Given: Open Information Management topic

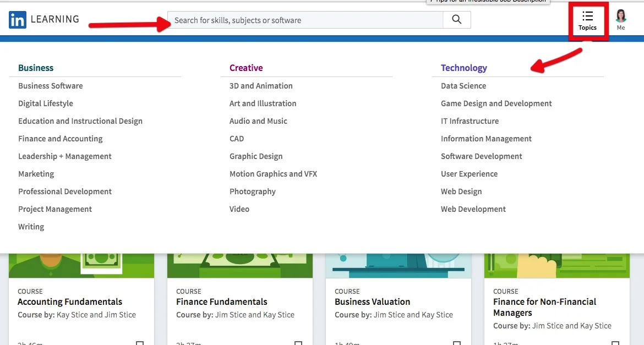Looking at the screenshot, I should coord(486,139).
